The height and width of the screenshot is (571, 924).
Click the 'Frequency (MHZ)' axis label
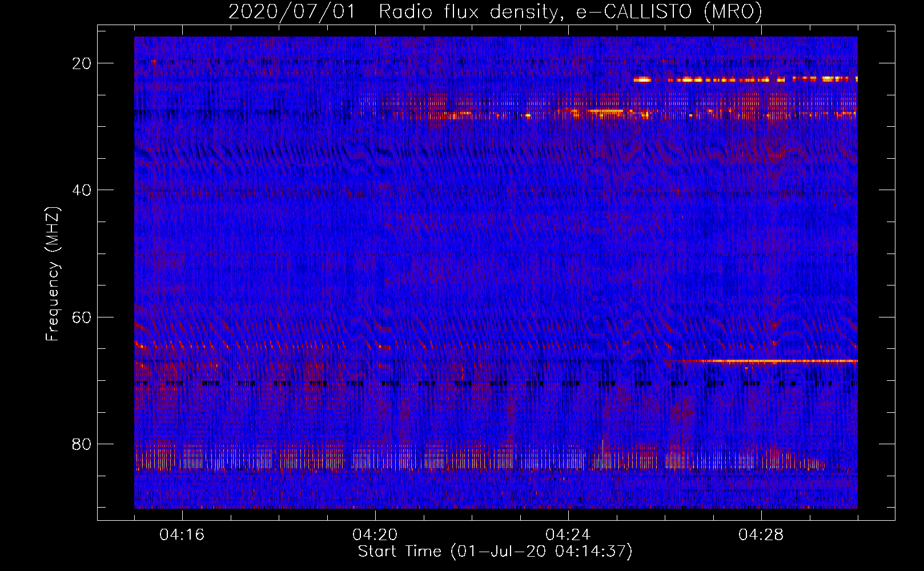53,274
